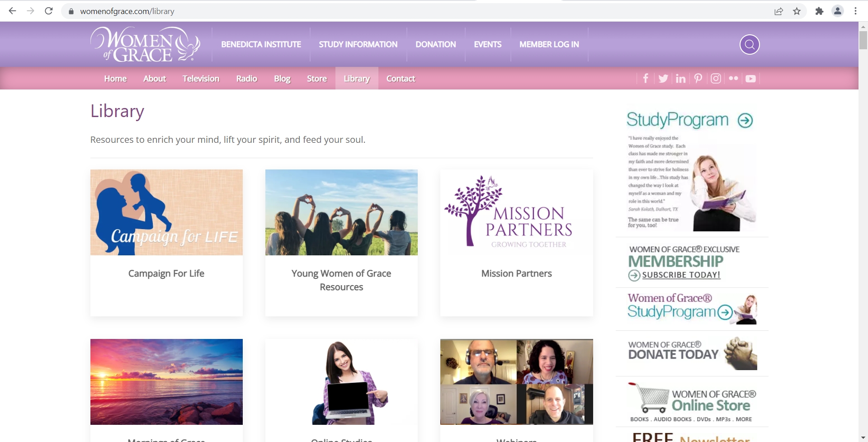Open the Twitter bird icon
This screenshot has width=868, height=442.
point(663,79)
